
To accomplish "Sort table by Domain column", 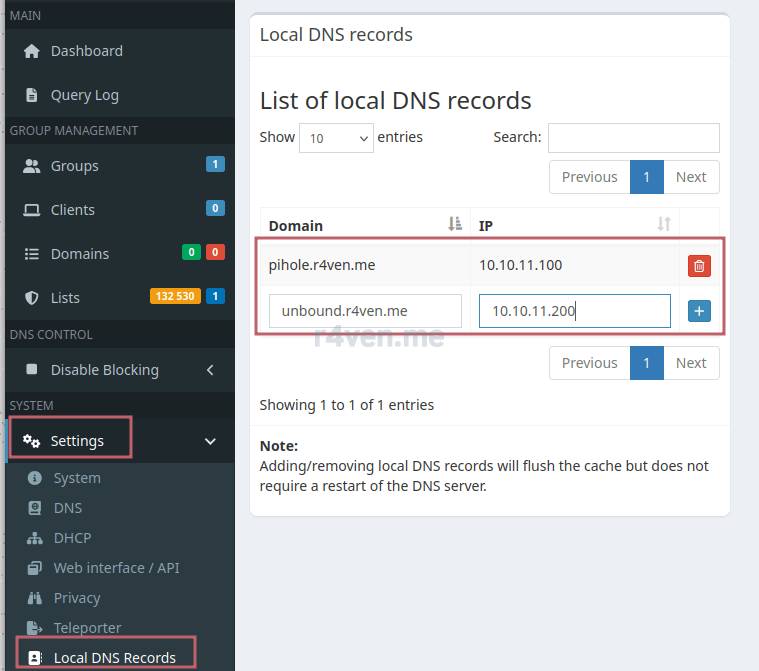I will (365, 225).
